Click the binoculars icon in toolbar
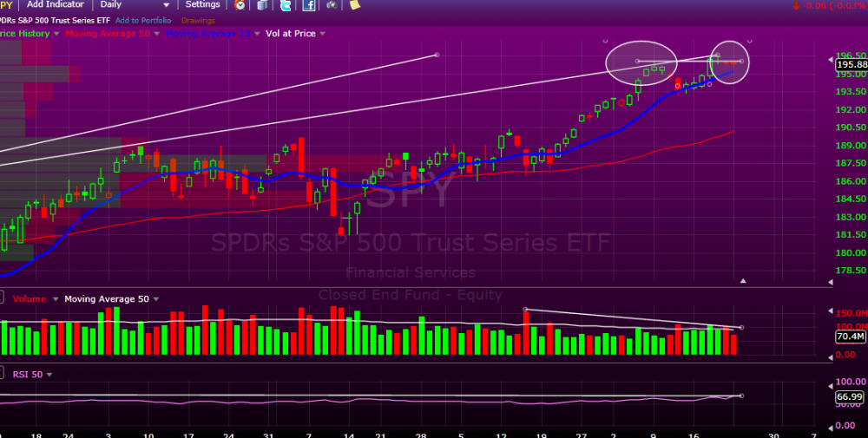This screenshot has width=868, height=438. (x=332, y=5)
